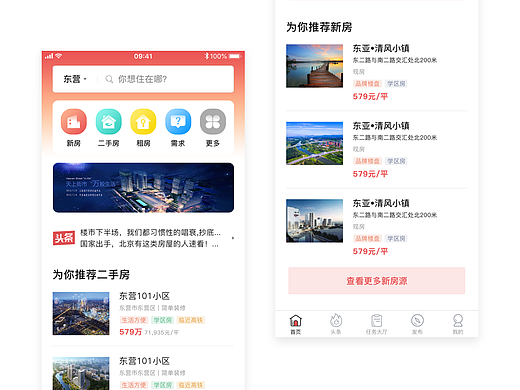Open the 租房 yellow house icon
The image size is (520, 390).
point(143,121)
